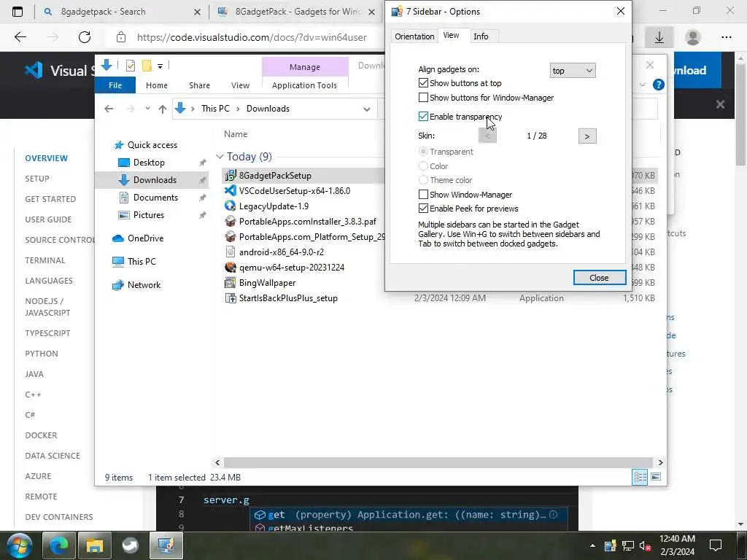Click the VSCodeUserSetup-x64-1.86.0 file icon

[231, 191]
